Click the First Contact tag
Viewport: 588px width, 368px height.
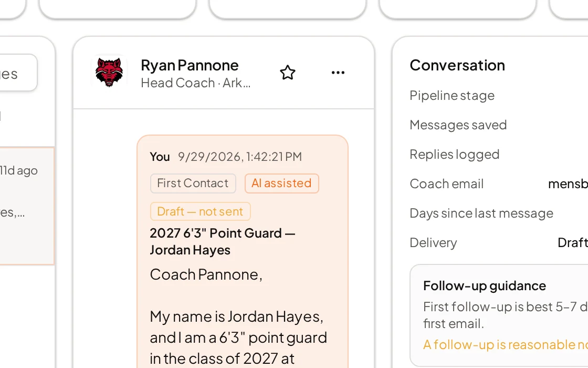click(x=193, y=183)
